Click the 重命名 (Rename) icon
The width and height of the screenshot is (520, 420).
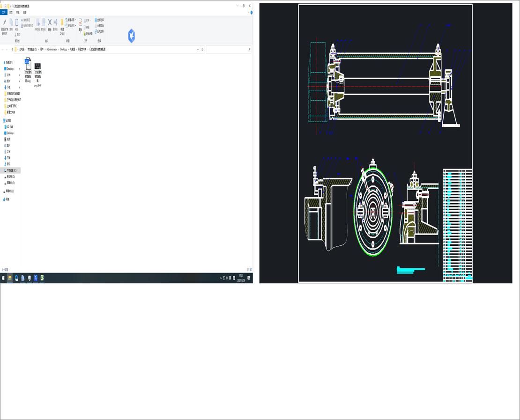[55, 22]
